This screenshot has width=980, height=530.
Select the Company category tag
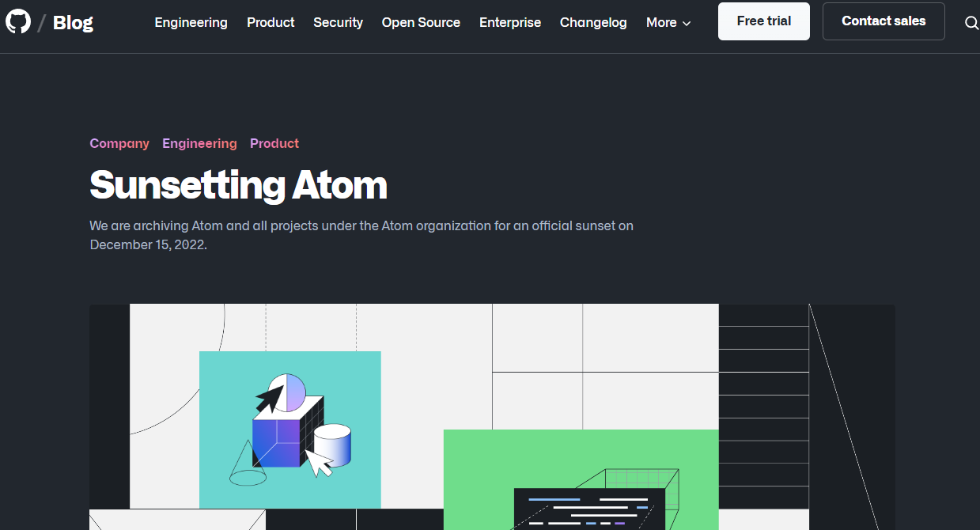[119, 143]
